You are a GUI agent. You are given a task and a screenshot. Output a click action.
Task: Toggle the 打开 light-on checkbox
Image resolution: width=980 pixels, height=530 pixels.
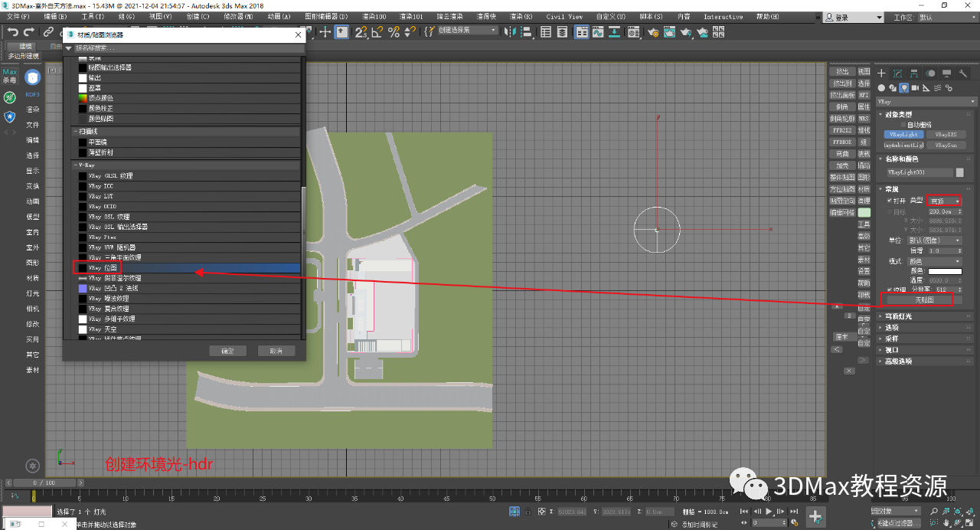point(890,200)
